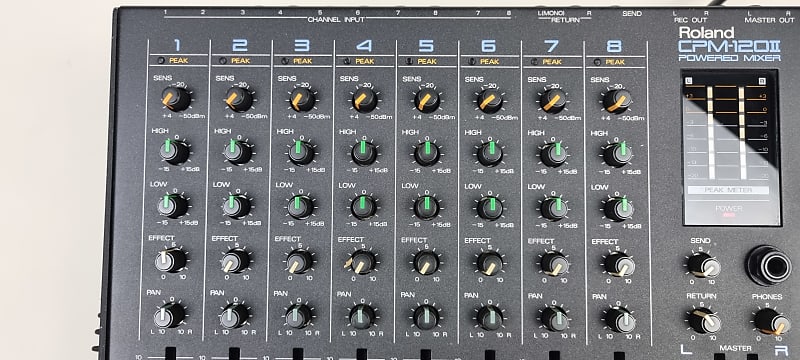Viewport: 800px width, 360px height.
Task: Touch channel 3 EFFECT knob
Action: coord(299,261)
